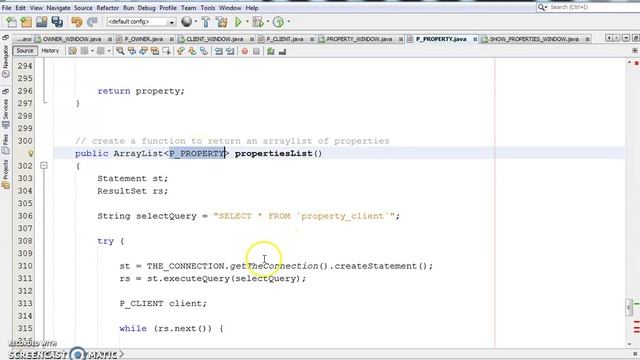
Task: Open search magnifier options dropdown
Action: click(x=542, y=7)
